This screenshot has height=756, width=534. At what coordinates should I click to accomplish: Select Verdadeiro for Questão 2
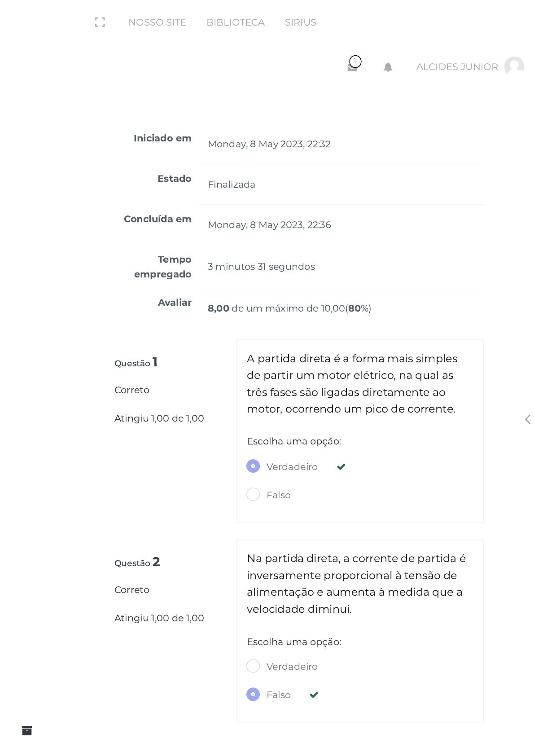click(253, 666)
